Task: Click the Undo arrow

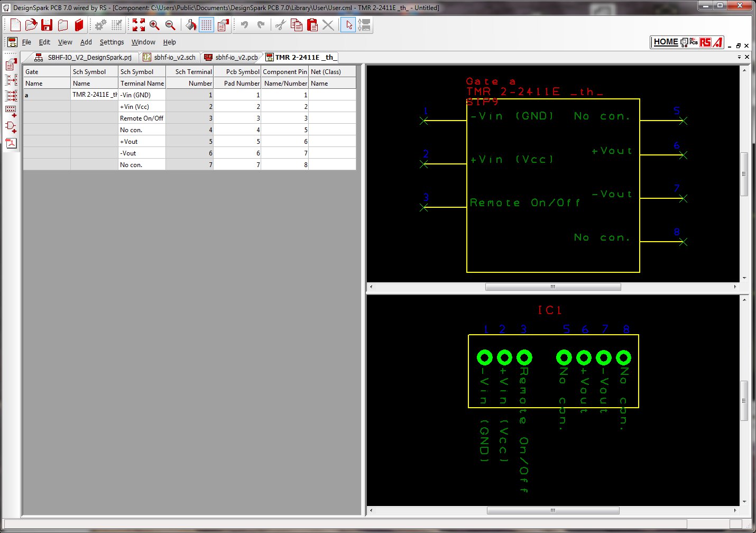Action: tap(244, 25)
